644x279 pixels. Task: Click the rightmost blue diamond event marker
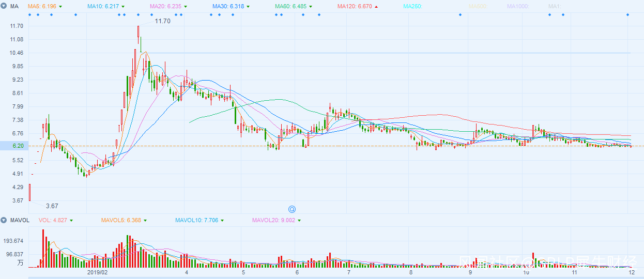(x=628, y=14)
